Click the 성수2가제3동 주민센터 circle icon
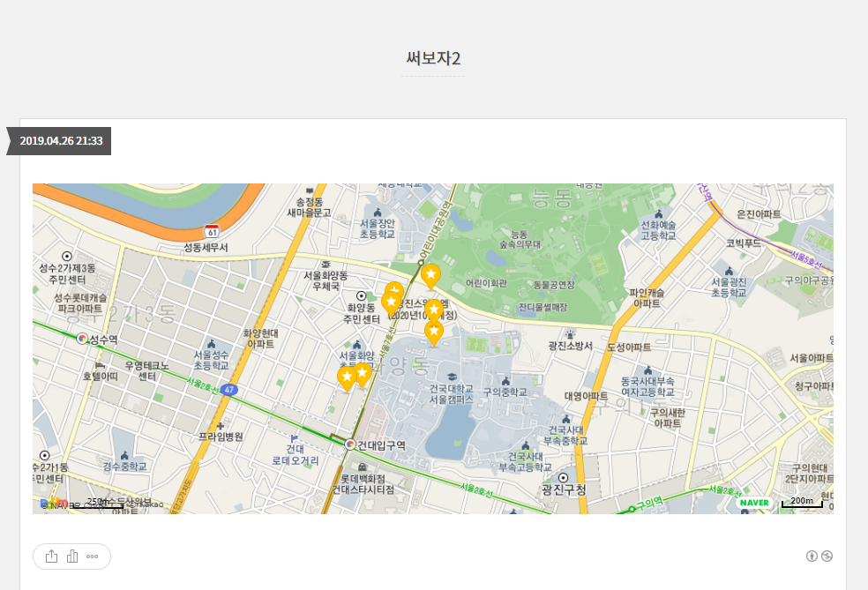868x590 pixels. click(x=67, y=257)
